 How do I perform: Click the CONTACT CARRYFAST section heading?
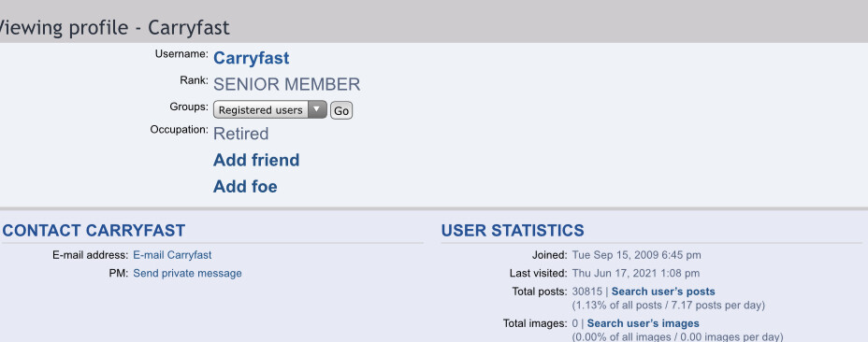(94, 230)
